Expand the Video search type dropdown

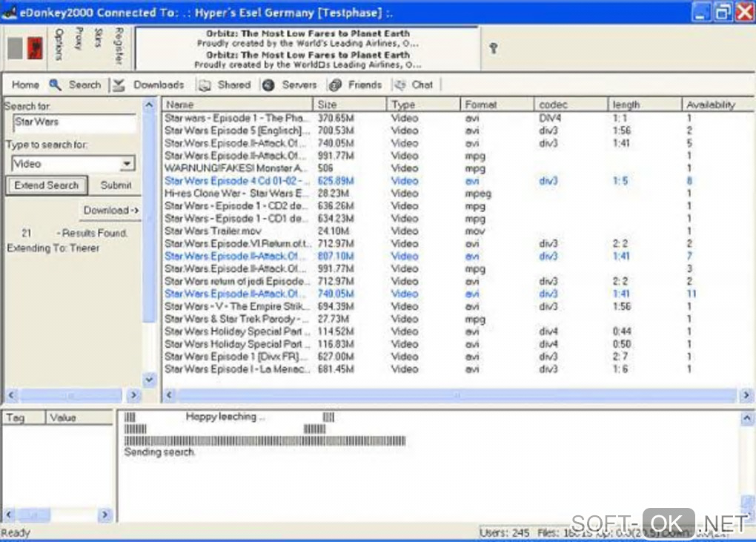[127, 164]
